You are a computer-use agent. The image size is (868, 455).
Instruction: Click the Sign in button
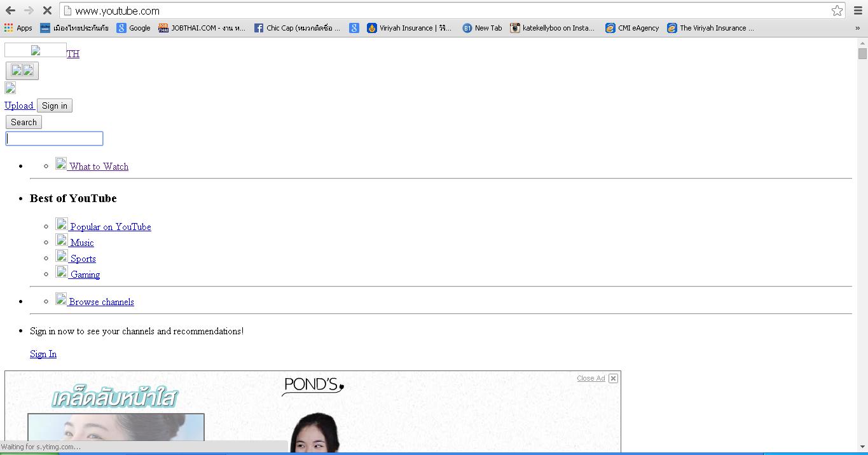(55, 105)
